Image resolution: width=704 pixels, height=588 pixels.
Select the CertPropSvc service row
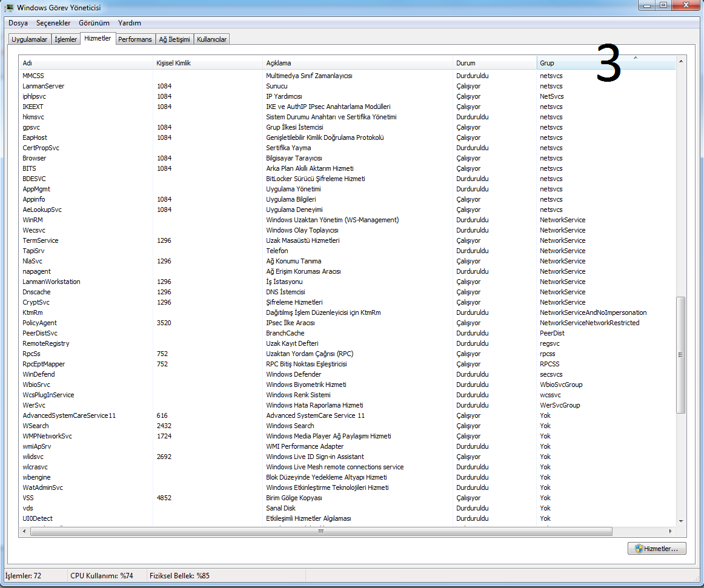click(x=347, y=148)
